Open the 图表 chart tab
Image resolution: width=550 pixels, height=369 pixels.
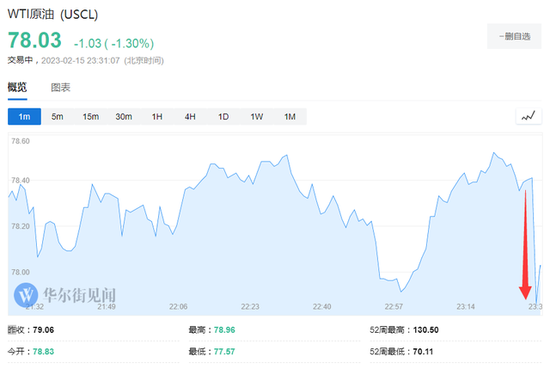[60, 87]
